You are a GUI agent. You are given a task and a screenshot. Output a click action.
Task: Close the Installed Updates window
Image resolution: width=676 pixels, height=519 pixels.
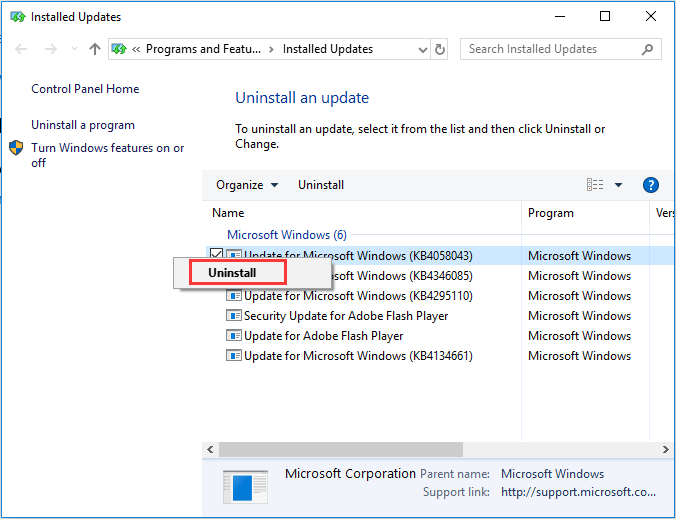pos(651,16)
